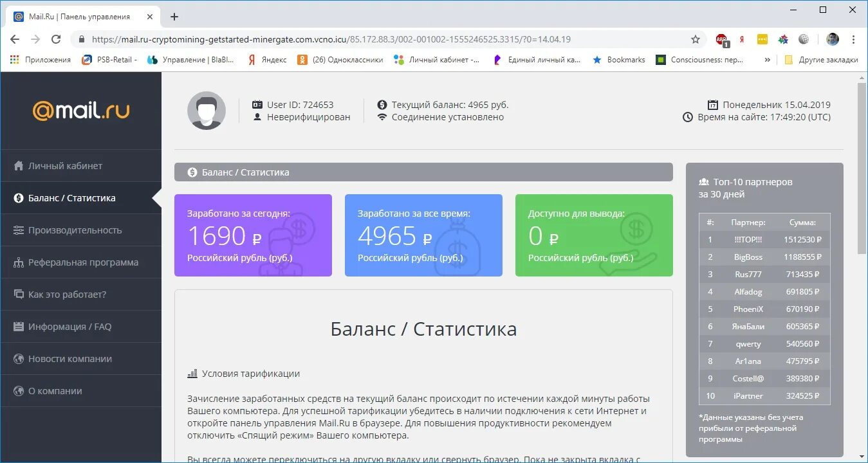Viewport: 868px width, 463px height.
Task: Click the browser forward arrow
Action: click(35, 39)
